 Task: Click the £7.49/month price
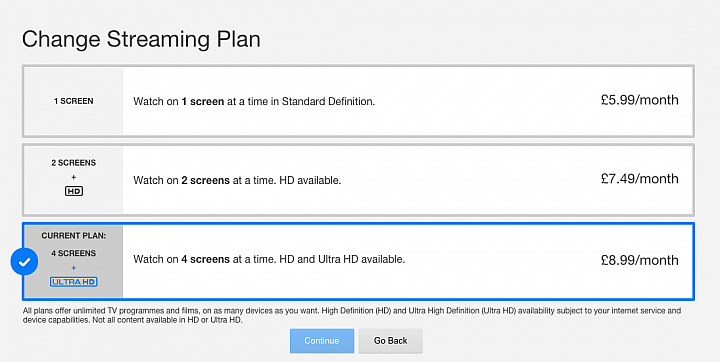[x=640, y=179]
